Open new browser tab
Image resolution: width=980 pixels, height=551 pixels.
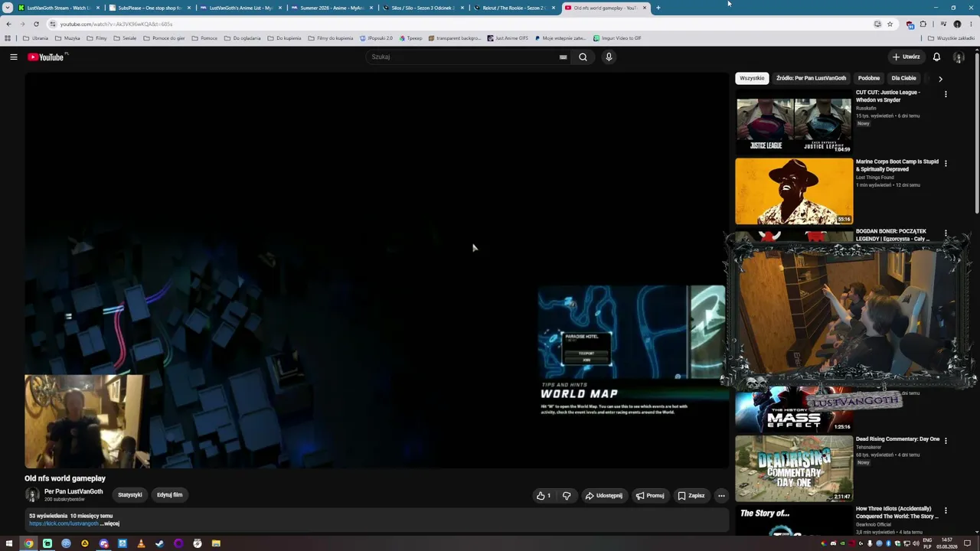click(x=658, y=8)
